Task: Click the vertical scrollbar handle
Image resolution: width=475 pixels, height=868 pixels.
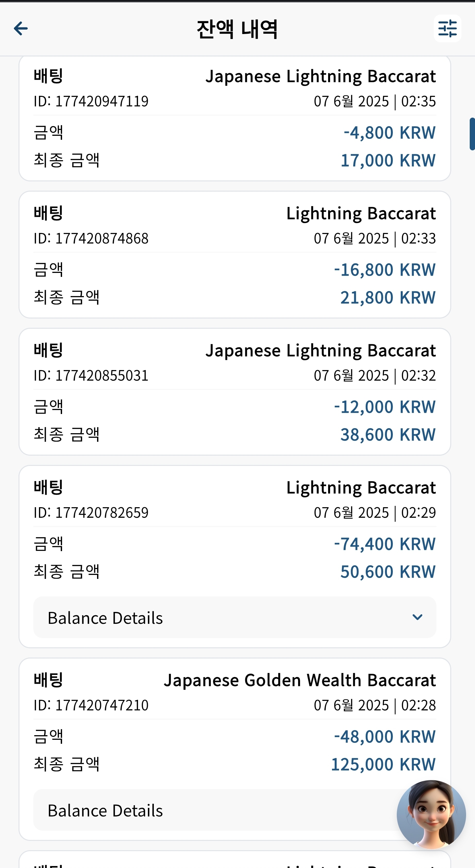Action: coord(472,134)
